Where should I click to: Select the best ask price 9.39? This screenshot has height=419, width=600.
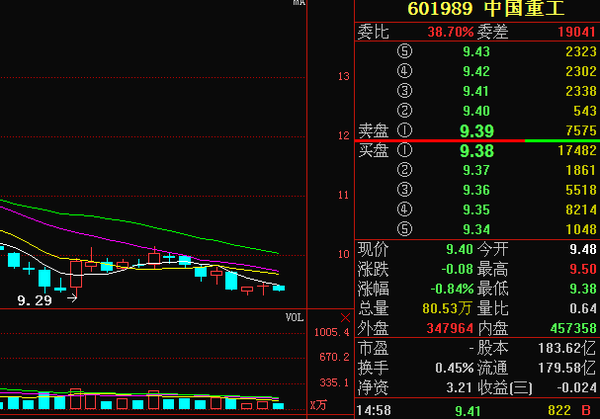pos(477,131)
